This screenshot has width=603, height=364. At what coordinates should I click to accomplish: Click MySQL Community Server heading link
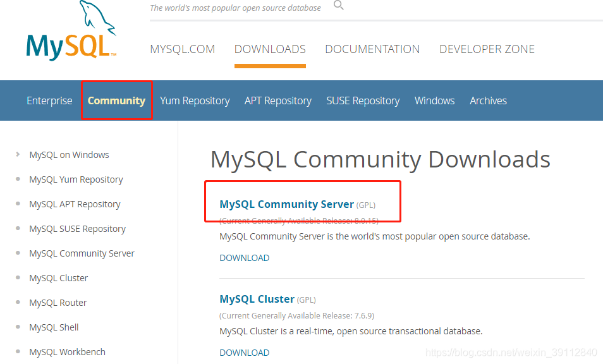pyautogui.click(x=286, y=204)
